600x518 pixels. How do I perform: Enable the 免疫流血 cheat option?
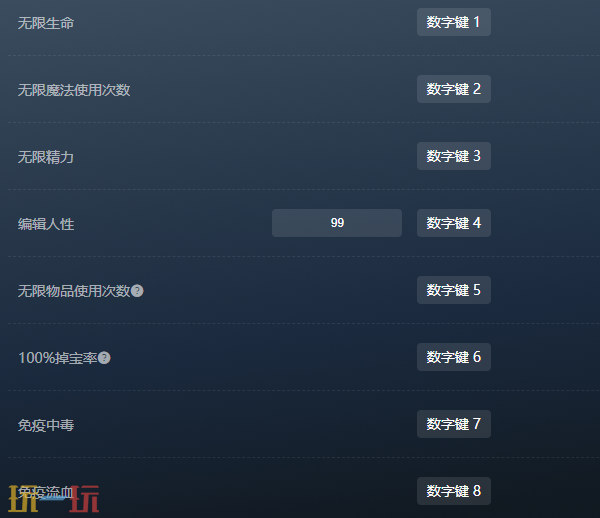tap(46, 492)
